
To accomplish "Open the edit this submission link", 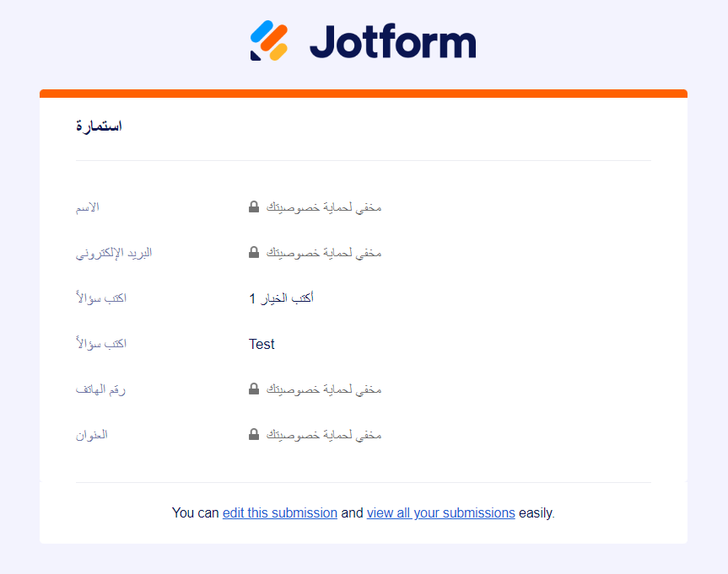I will (x=278, y=512).
